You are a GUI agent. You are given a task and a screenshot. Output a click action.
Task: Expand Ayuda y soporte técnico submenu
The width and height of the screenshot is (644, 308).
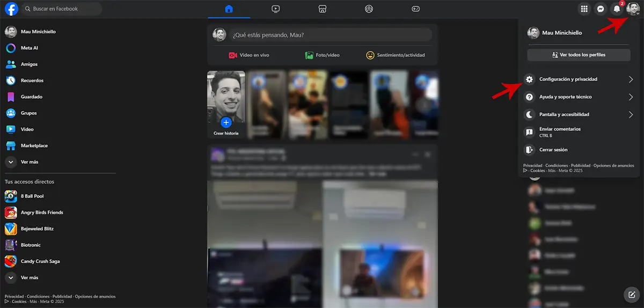click(x=579, y=97)
